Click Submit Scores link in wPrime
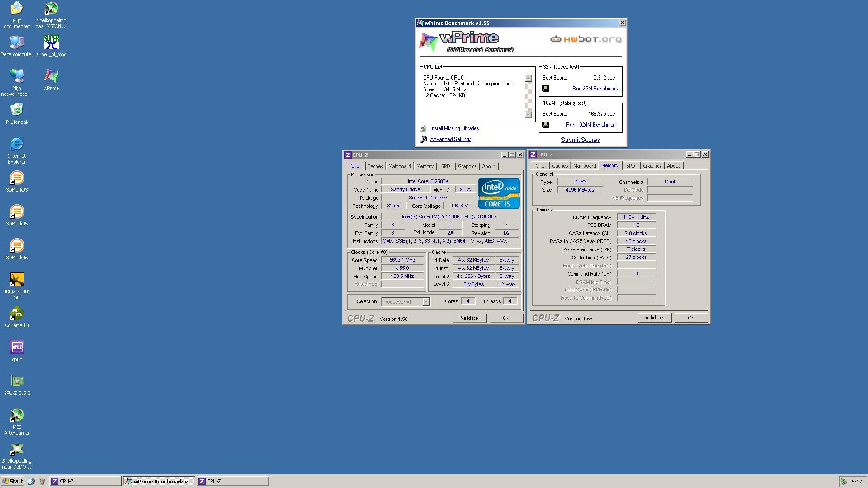The image size is (868, 488). (x=580, y=140)
